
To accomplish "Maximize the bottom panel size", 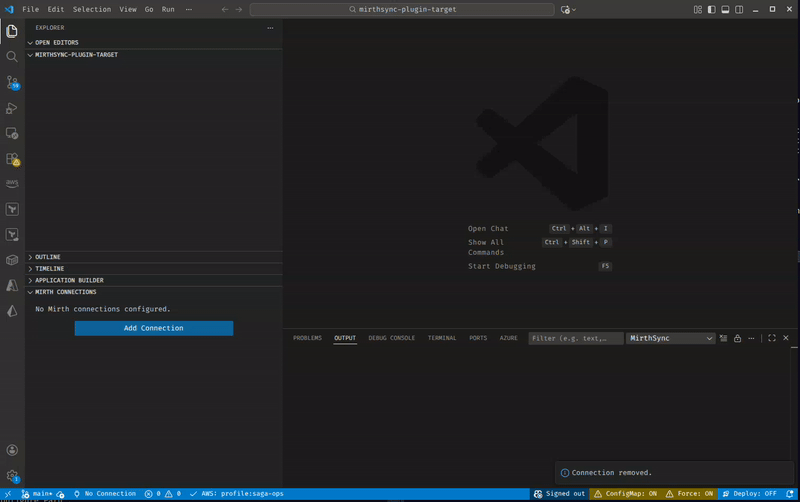I will [x=772, y=338].
